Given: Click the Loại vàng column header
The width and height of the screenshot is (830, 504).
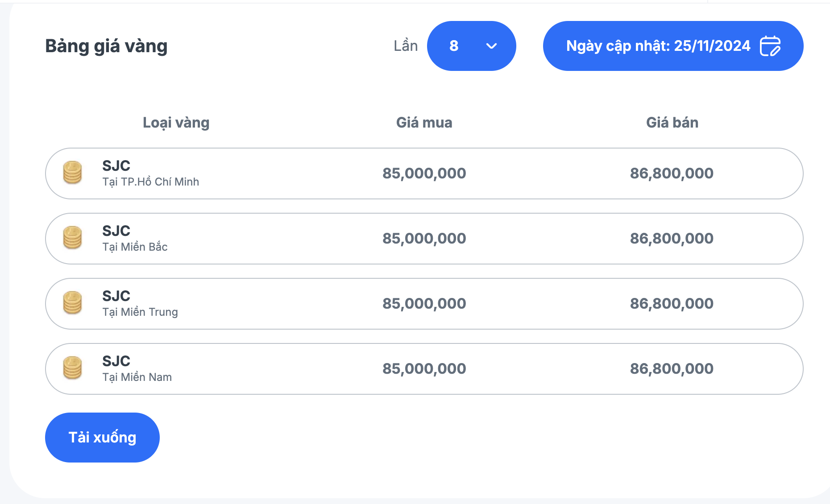Looking at the screenshot, I should (x=176, y=123).
